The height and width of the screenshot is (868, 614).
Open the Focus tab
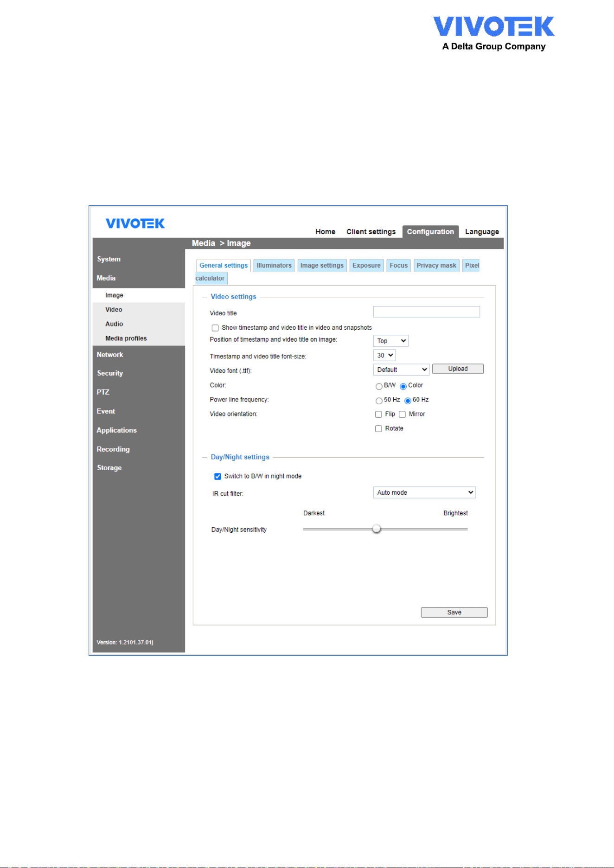pos(398,265)
